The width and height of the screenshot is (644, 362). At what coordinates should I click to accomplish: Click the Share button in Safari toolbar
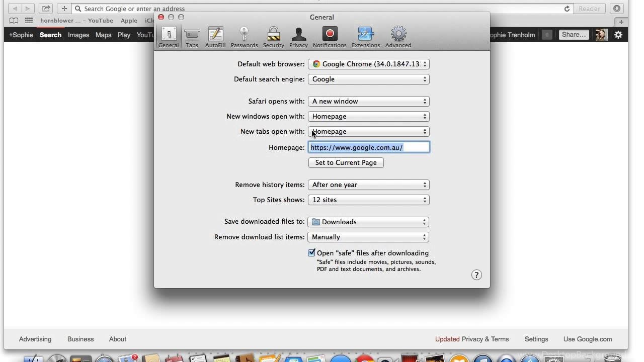(46, 9)
